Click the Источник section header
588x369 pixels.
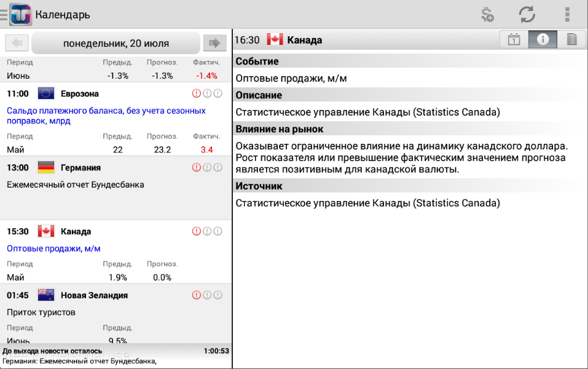410,186
